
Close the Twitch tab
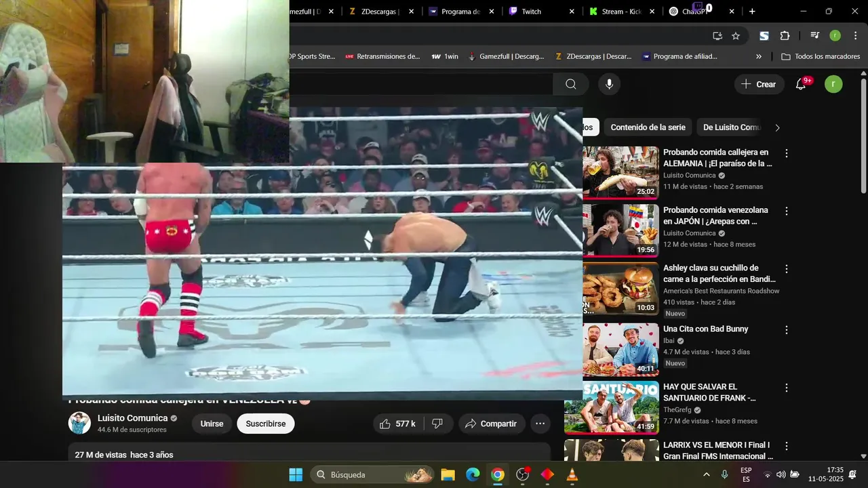pos(572,12)
